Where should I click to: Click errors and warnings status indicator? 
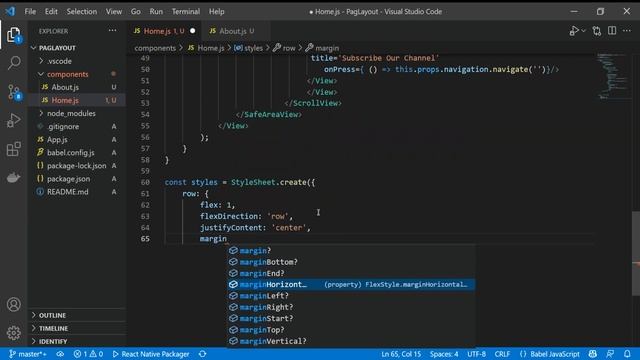[88, 354]
